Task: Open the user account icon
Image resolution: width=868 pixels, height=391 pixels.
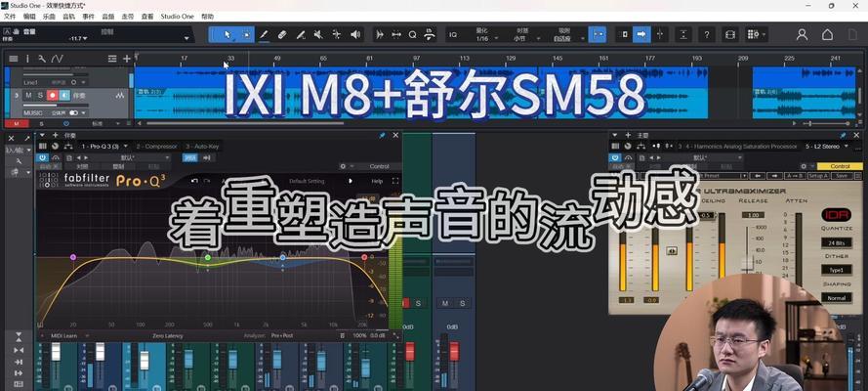Action: coord(802,34)
